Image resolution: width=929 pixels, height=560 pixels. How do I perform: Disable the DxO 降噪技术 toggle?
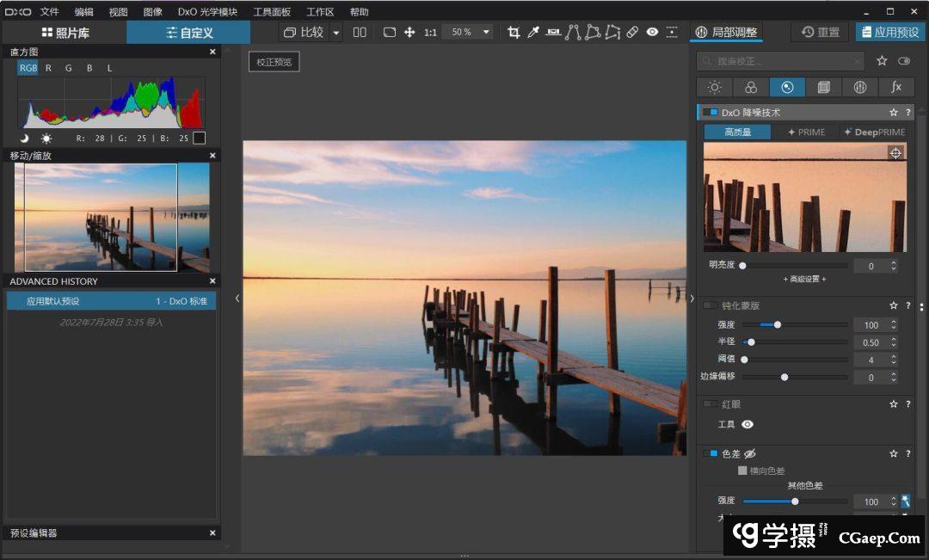pos(710,113)
